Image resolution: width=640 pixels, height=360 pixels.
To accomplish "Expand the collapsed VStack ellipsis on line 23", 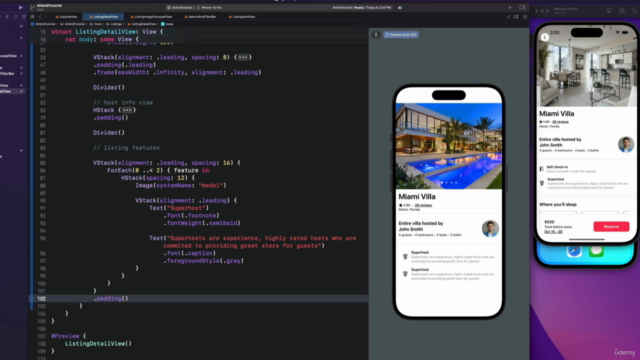I will [243, 57].
